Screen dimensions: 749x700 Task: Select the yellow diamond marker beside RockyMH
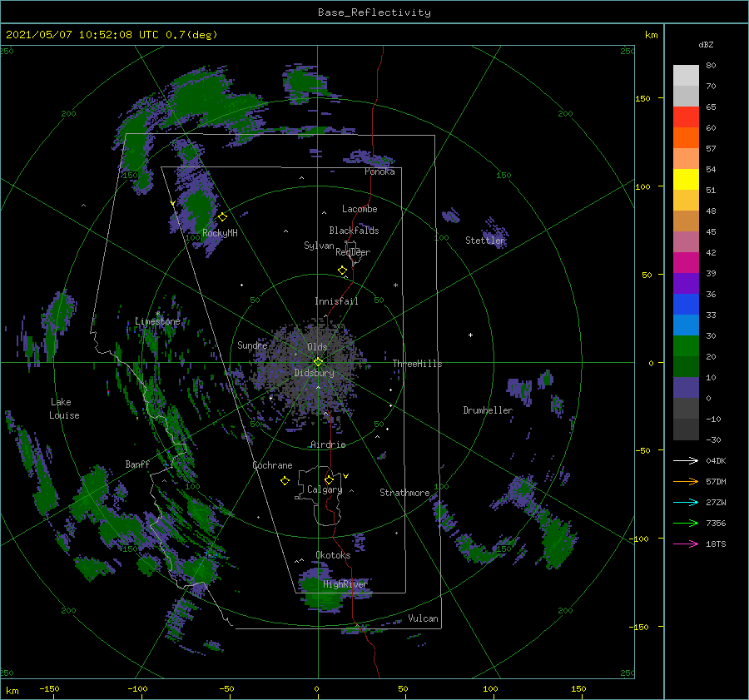[222, 217]
